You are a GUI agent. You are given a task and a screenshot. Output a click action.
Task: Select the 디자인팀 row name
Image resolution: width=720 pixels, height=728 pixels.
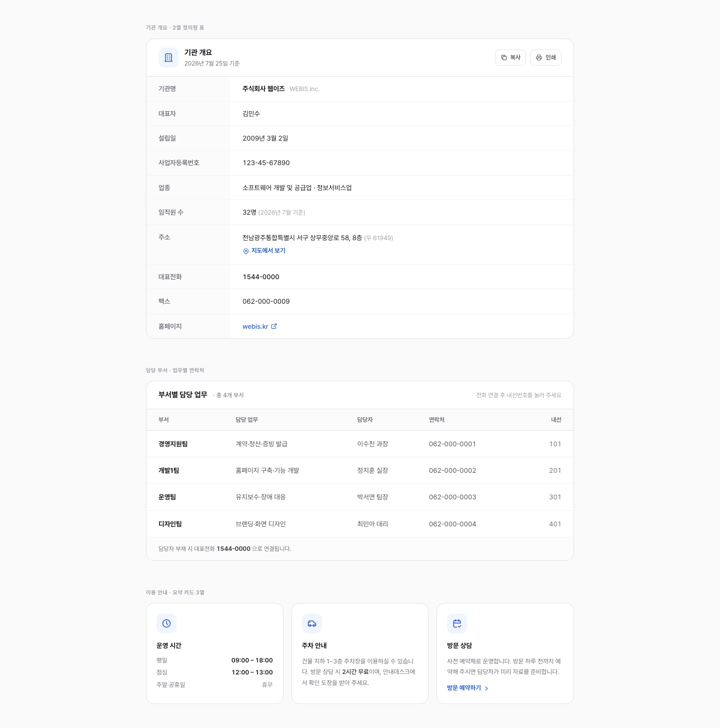tap(170, 524)
